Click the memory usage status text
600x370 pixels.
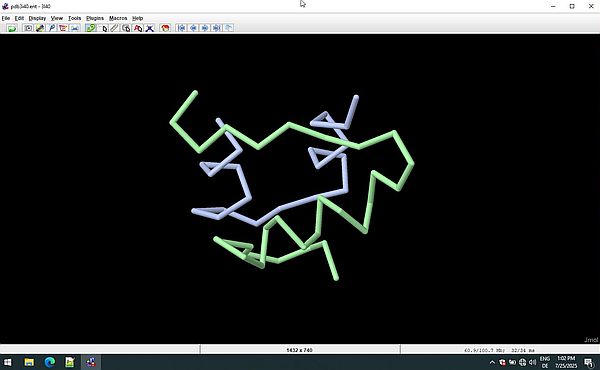[499, 350]
